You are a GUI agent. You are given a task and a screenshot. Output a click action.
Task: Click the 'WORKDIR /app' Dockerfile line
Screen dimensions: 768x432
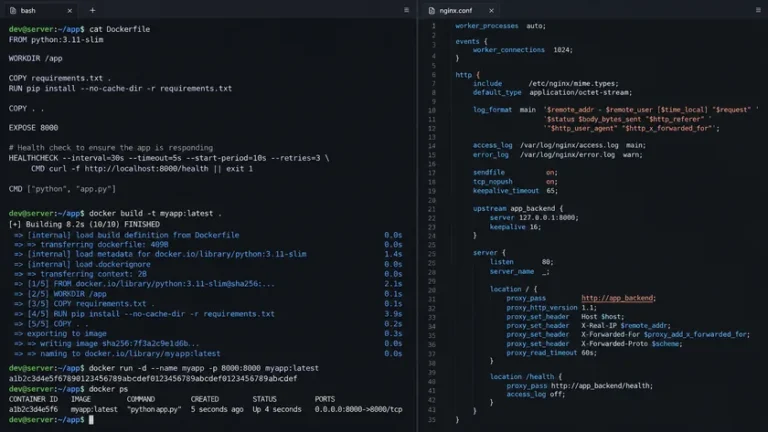[35, 58]
